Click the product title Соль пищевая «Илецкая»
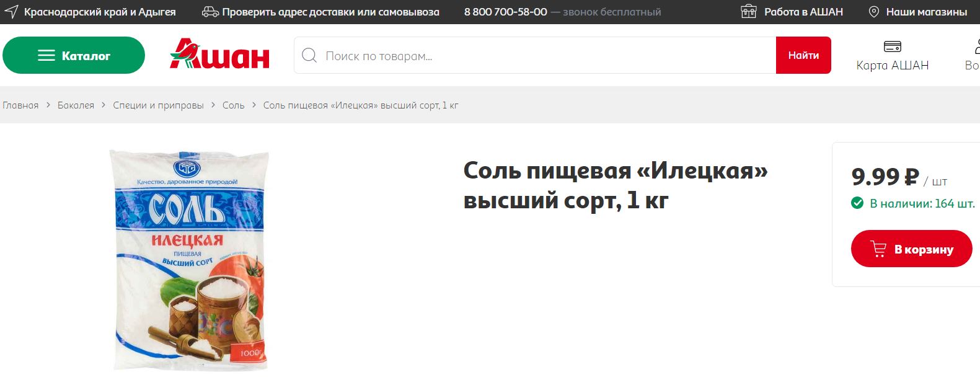The image size is (980, 380). [616, 185]
